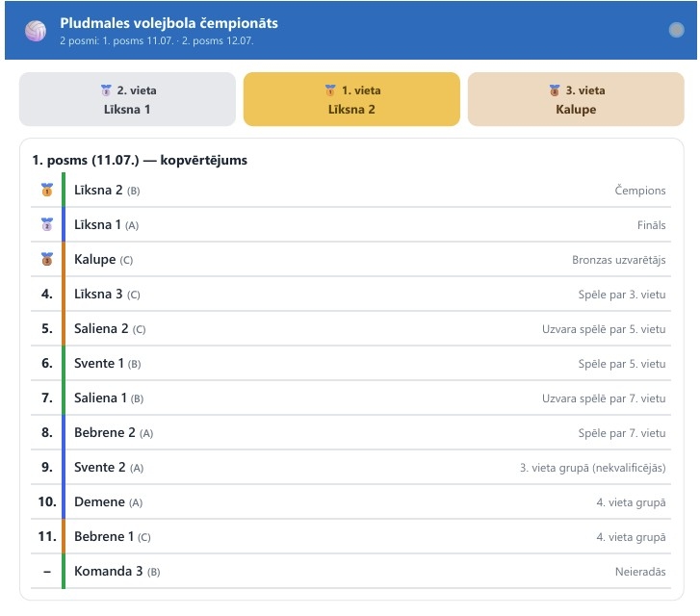Select the 2. vieta Līksna 1 card
The height and width of the screenshot is (616, 700).
(127, 99)
